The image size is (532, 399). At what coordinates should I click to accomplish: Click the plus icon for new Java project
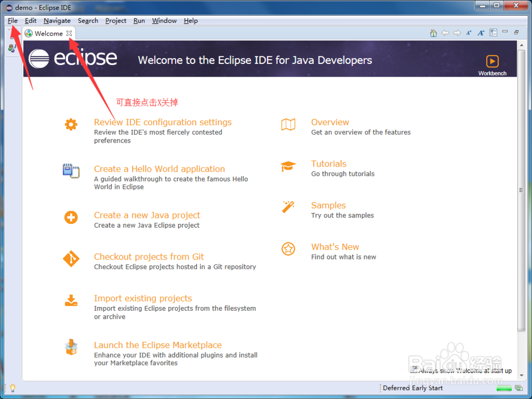click(x=71, y=218)
